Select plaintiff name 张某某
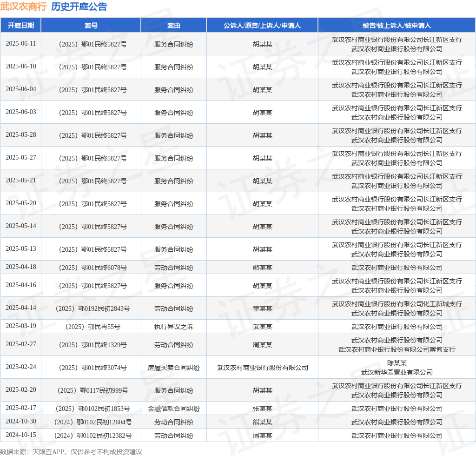 tap(262, 409)
